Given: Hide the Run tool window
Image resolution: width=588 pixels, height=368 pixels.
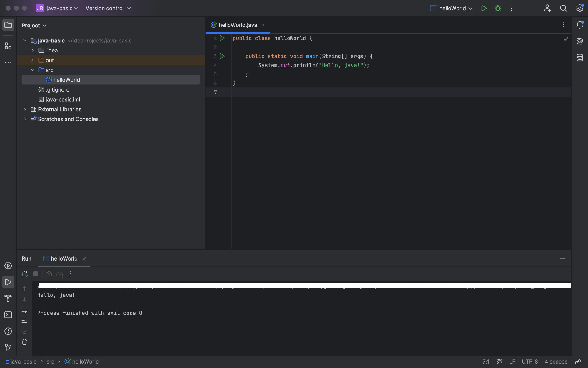Looking at the screenshot, I should tap(563, 258).
